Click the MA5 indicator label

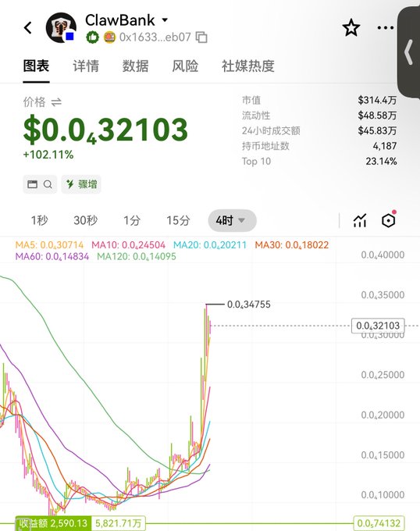(x=49, y=245)
